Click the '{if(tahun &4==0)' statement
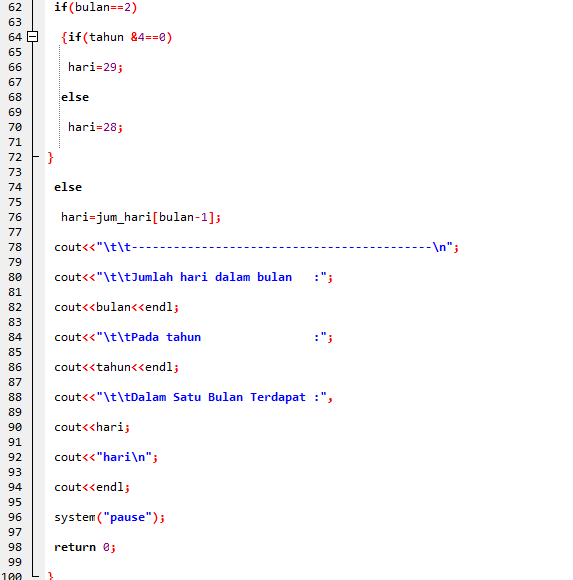573x580 pixels. point(117,37)
